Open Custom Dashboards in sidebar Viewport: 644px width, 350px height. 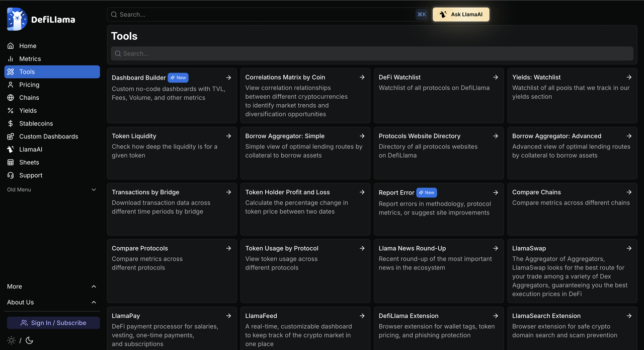[x=48, y=136]
